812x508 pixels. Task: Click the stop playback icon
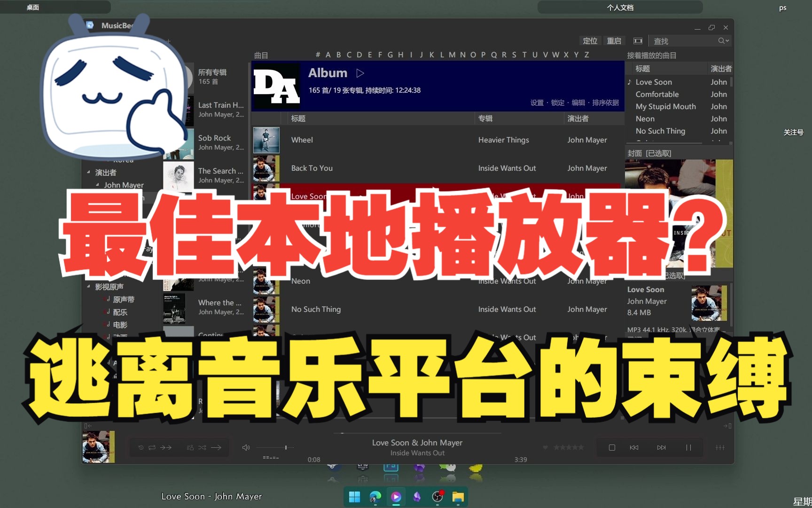point(612,447)
